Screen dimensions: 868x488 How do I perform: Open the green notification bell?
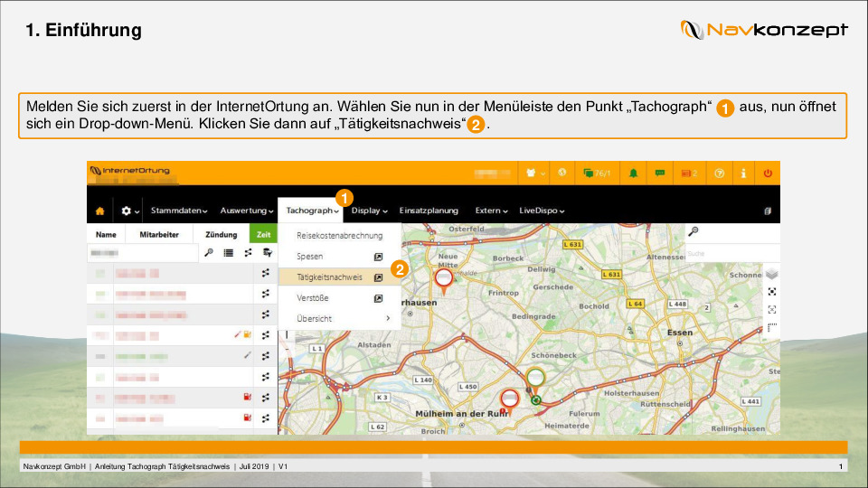click(x=633, y=174)
